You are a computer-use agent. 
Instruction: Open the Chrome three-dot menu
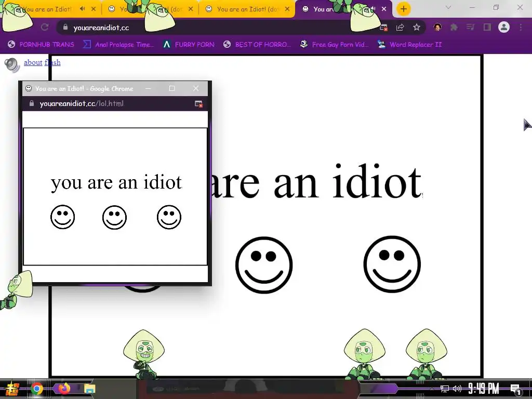click(521, 27)
